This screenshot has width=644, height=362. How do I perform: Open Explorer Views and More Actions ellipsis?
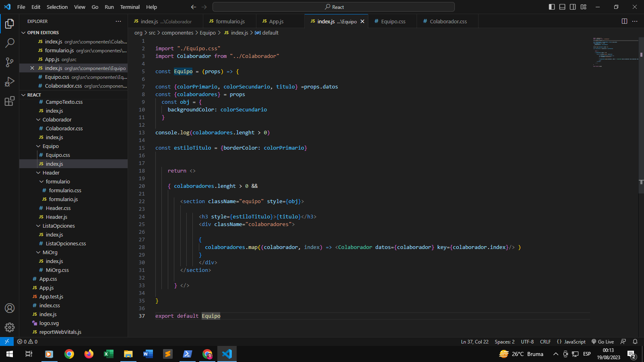point(118,21)
